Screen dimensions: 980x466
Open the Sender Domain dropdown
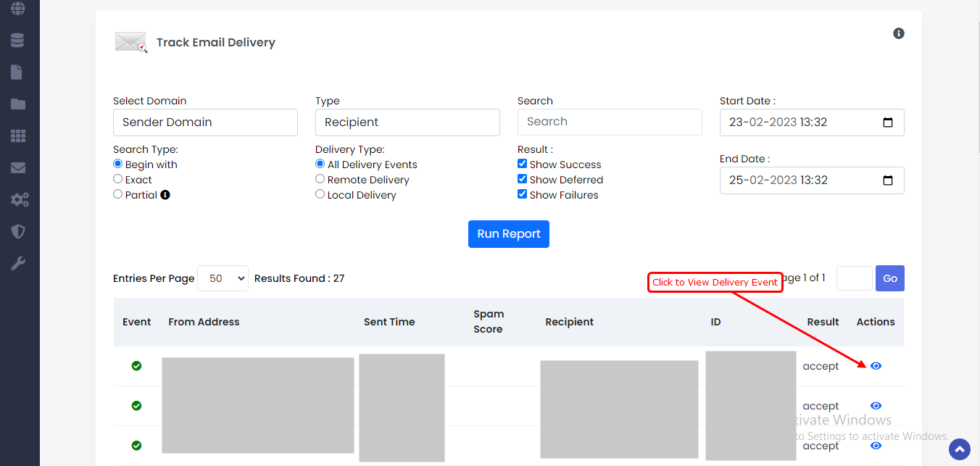click(x=205, y=122)
